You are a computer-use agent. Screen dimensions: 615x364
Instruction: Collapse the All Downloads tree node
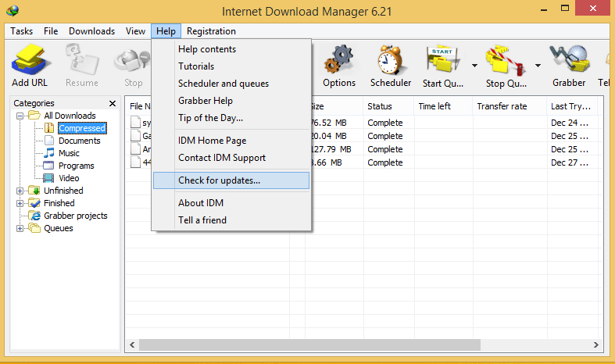coord(20,116)
